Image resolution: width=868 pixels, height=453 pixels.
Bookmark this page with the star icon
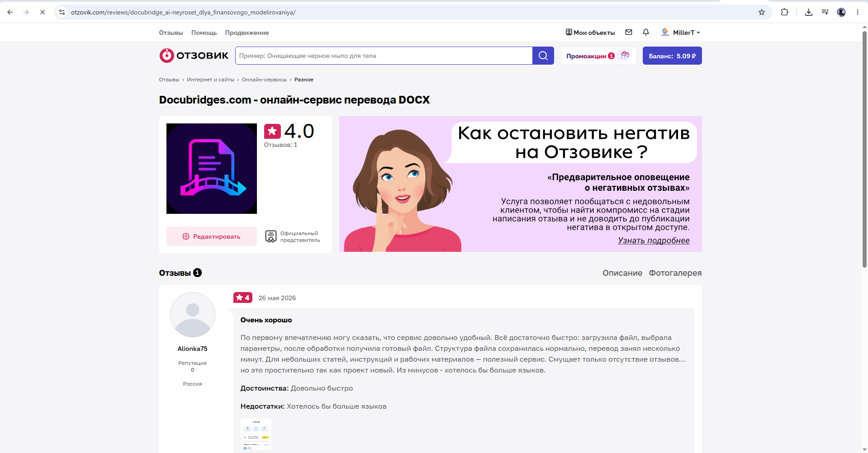pos(762,12)
